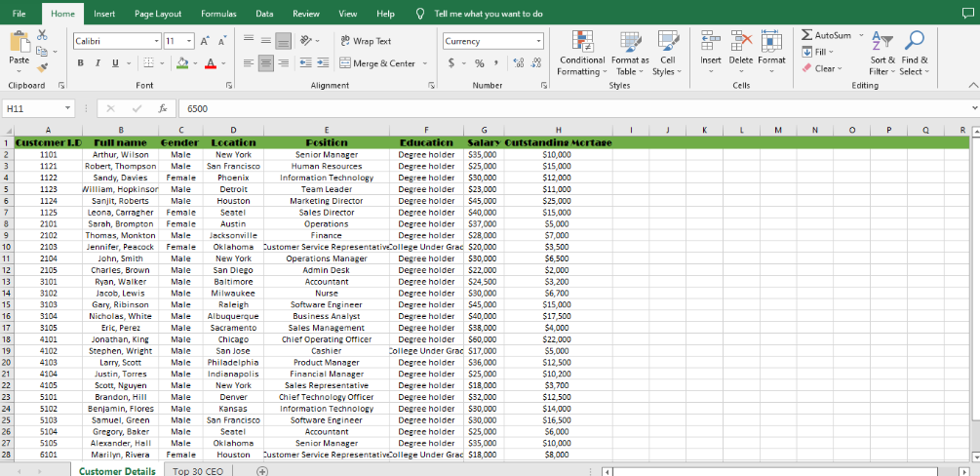Click the Copy icon
The image size is (980, 476).
(x=43, y=52)
